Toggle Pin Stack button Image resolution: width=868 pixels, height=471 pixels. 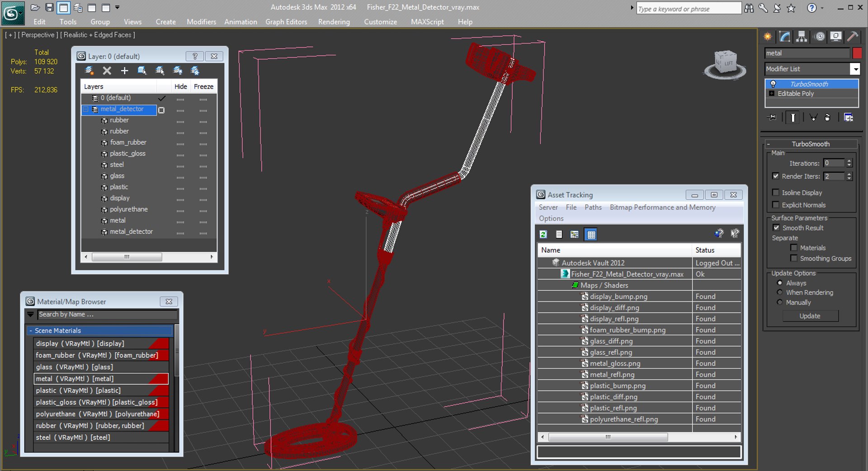pos(772,118)
